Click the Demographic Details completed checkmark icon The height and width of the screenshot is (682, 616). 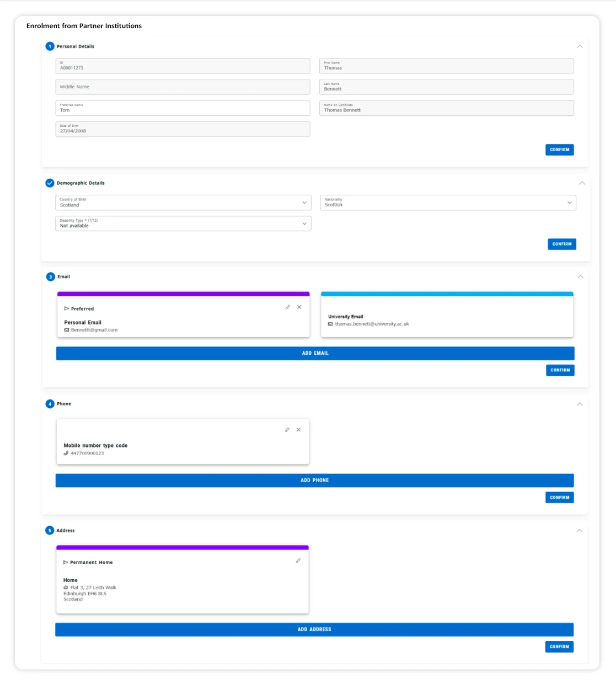click(x=50, y=183)
